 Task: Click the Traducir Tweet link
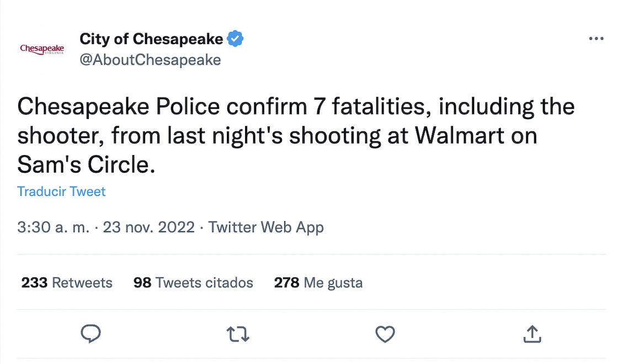(61, 191)
